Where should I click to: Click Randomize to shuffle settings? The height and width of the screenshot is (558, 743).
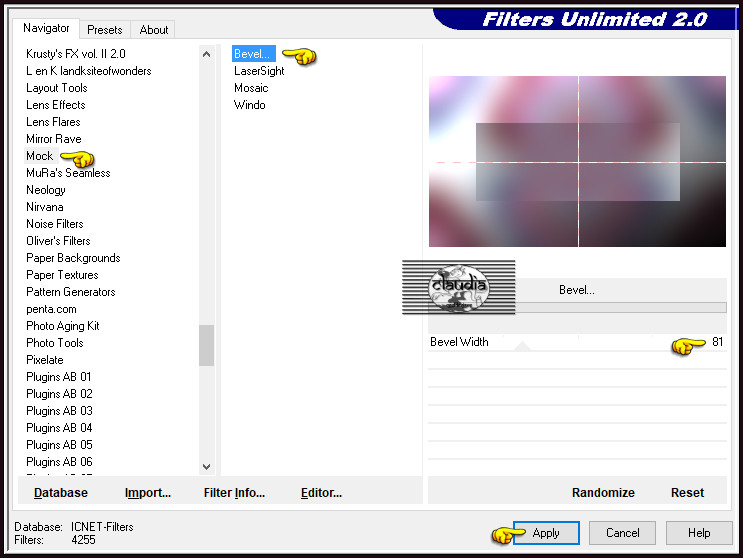[x=603, y=493]
